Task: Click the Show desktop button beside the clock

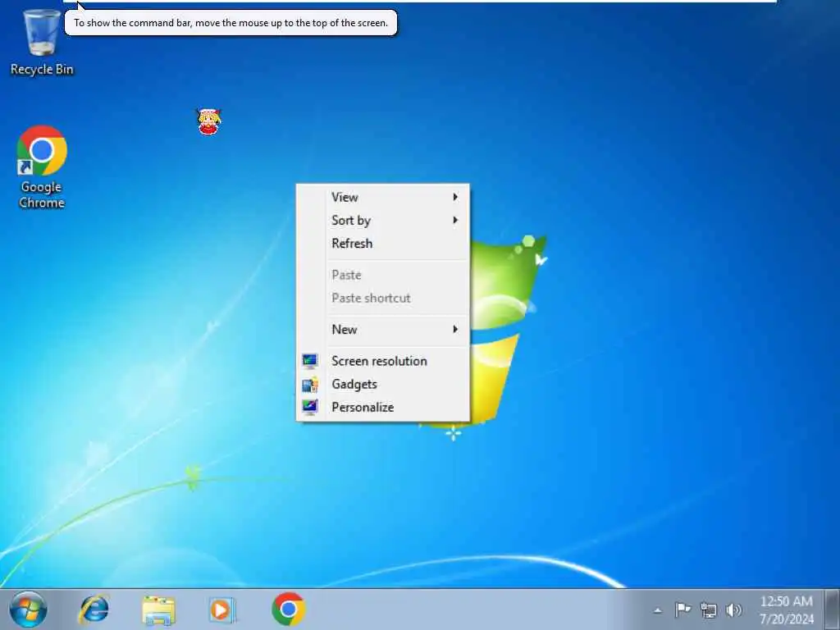Action: [832, 609]
